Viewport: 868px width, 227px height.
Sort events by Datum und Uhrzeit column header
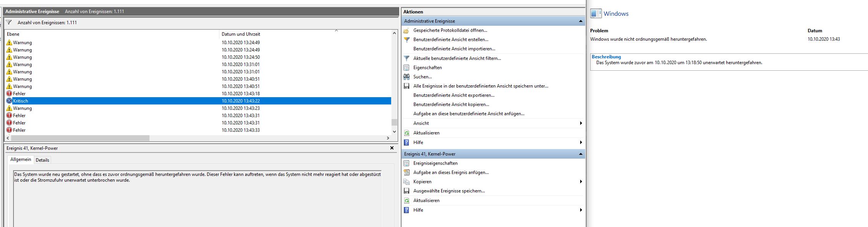(305, 34)
